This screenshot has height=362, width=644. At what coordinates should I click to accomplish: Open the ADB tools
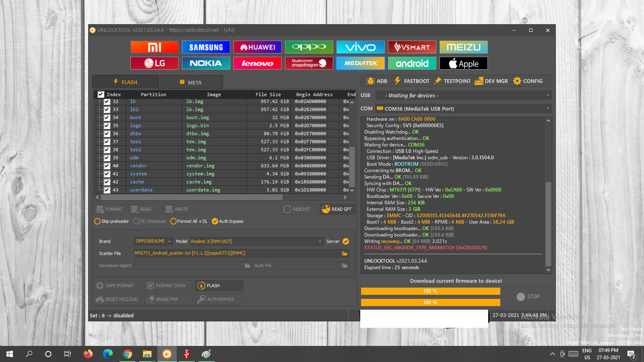click(x=377, y=81)
